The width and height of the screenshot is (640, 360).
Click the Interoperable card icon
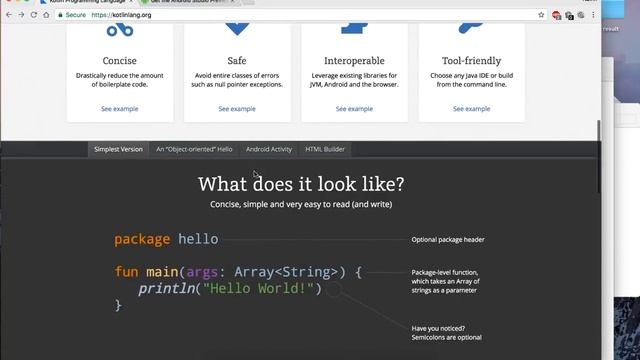(354, 28)
